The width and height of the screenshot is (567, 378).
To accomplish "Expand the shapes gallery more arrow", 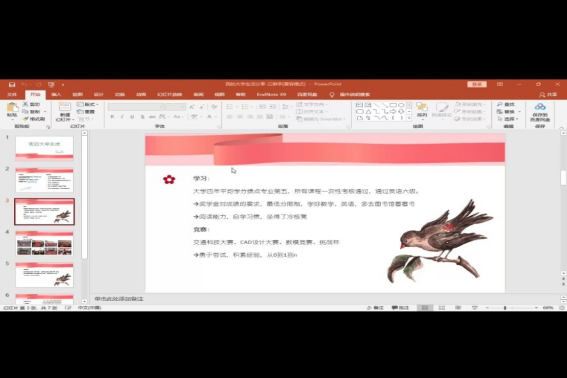I will pyautogui.click(x=409, y=118).
